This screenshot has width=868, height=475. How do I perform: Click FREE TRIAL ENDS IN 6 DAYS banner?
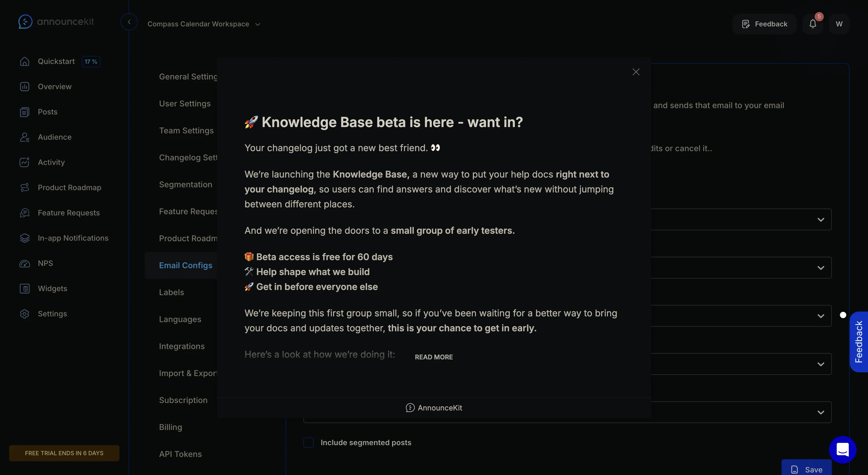(x=64, y=453)
